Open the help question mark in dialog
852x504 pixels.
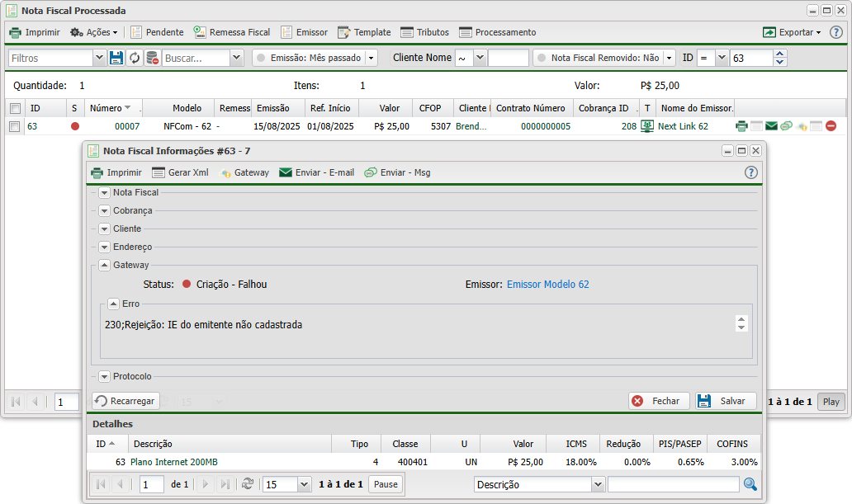[750, 172]
